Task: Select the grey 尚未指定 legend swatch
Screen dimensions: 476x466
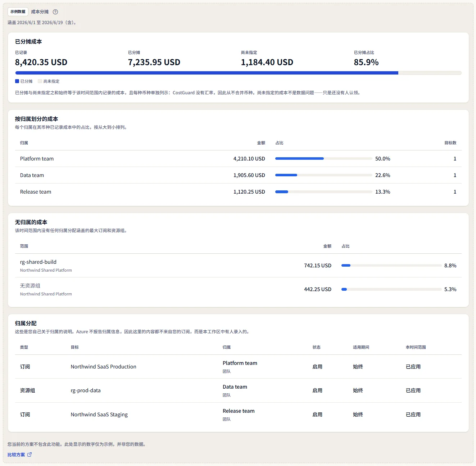Action: coord(40,81)
